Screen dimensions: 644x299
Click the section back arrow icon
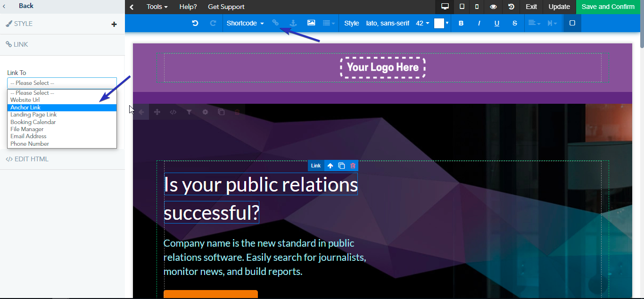[x=141, y=112]
